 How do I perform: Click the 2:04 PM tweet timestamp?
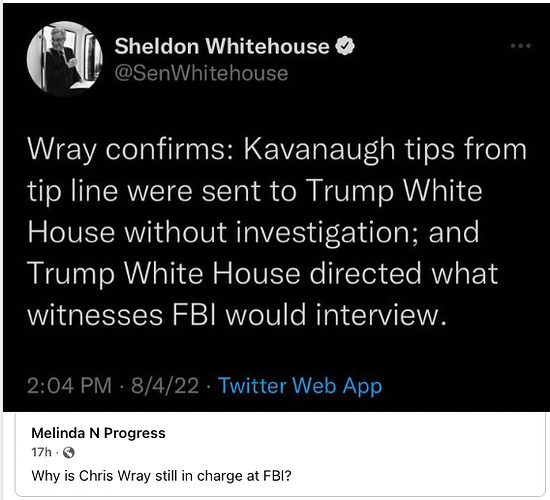pyautogui.click(x=69, y=385)
